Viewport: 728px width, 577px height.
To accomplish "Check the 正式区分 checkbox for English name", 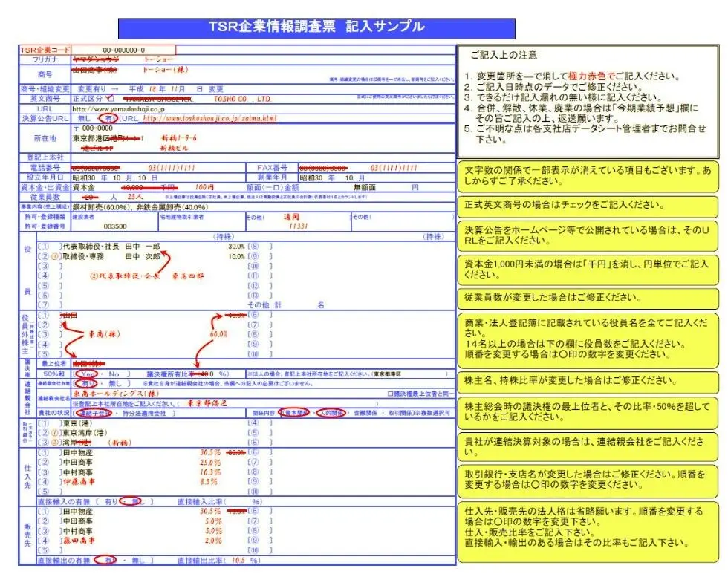I will point(110,98).
